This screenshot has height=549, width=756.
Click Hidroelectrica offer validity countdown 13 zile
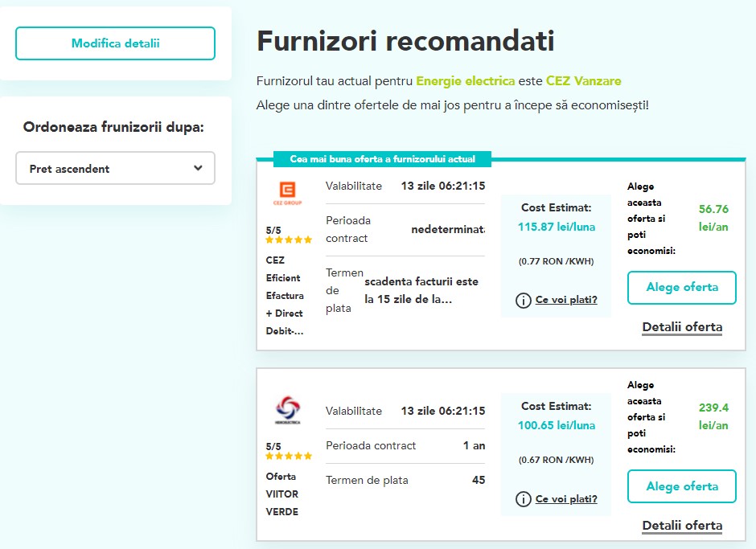pyautogui.click(x=443, y=412)
